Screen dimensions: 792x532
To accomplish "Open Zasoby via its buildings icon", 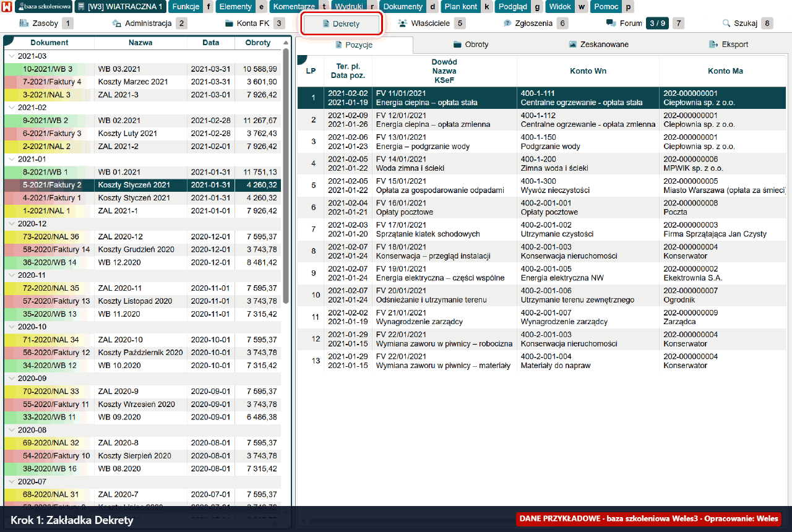I will 25,24.
